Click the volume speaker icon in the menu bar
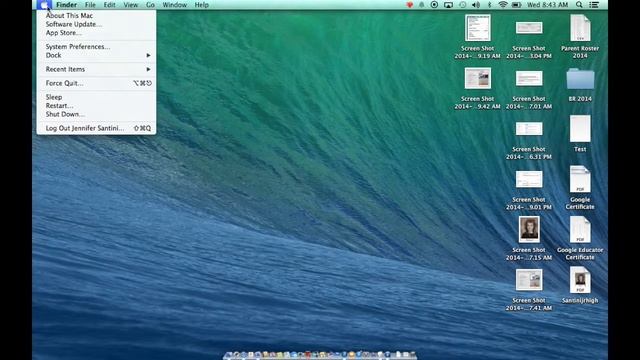This screenshot has width=640, height=360. click(476, 5)
